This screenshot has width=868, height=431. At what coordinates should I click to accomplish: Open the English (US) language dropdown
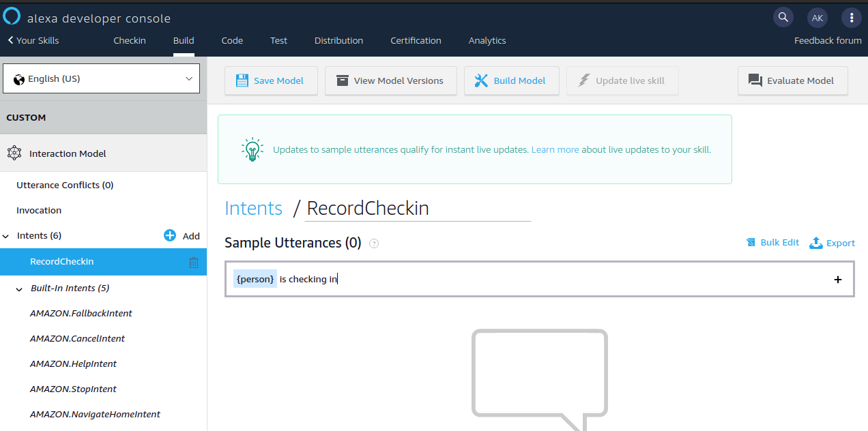point(101,78)
